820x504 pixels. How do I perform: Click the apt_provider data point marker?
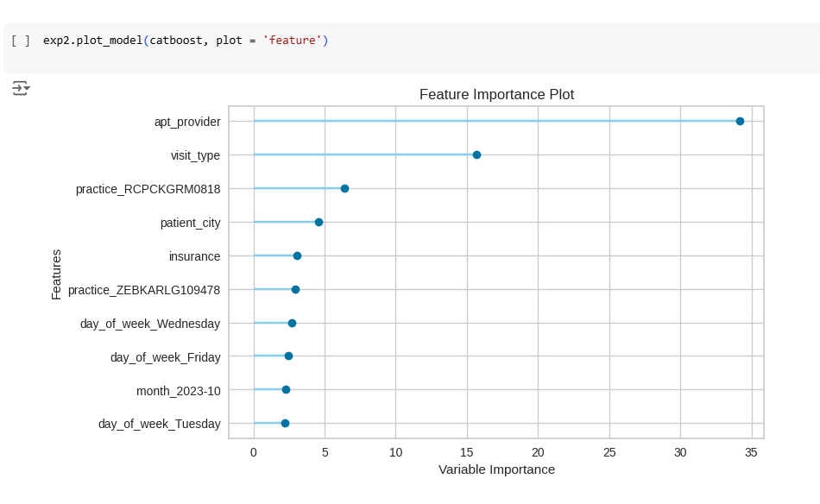740,122
